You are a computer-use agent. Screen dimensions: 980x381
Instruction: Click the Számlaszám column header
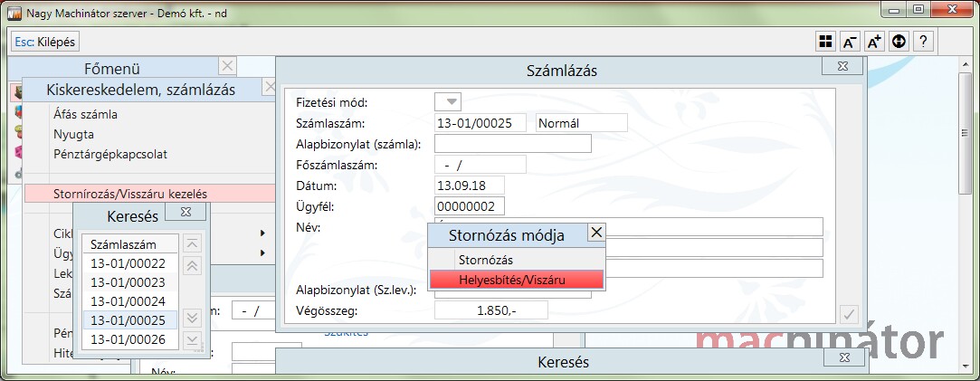click(130, 244)
